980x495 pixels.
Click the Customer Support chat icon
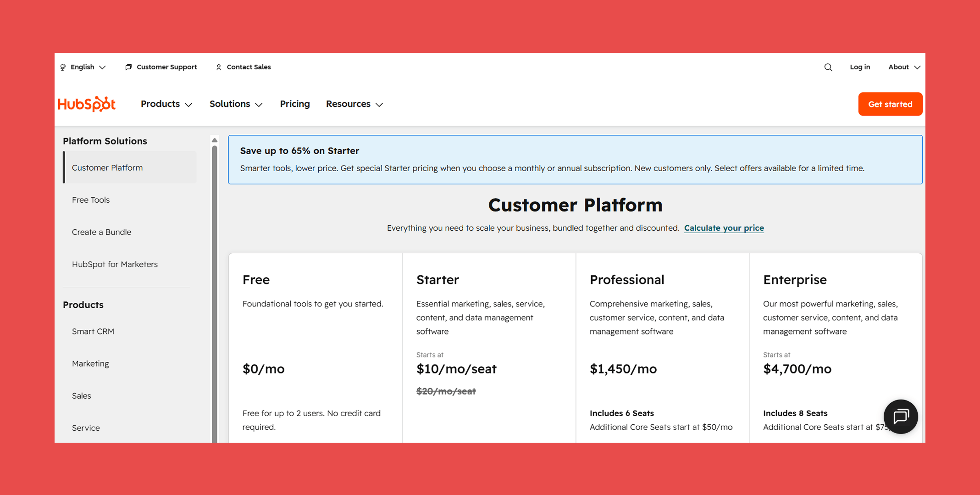[x=128, y=67]
